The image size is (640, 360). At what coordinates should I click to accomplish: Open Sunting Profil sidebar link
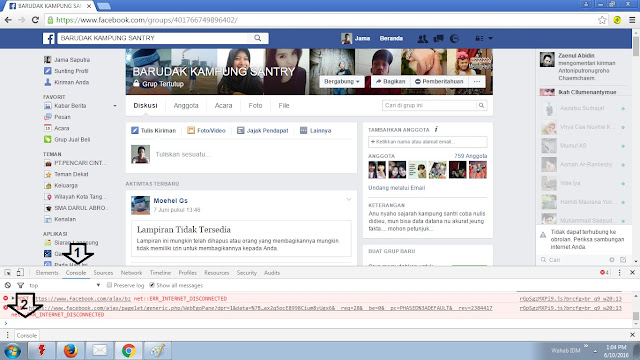pyautogui.click(x=66, y=71)
